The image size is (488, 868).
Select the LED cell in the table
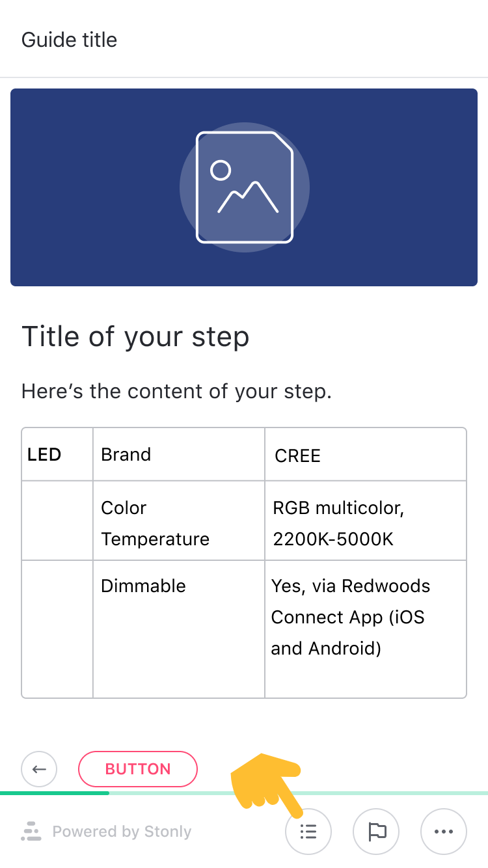point(44,454)
